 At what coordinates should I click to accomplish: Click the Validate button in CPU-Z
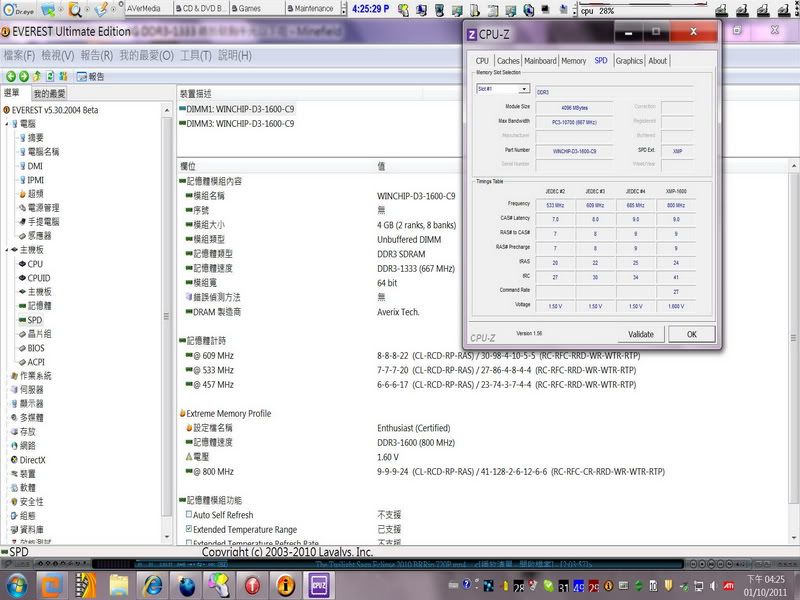click(641, 334)
